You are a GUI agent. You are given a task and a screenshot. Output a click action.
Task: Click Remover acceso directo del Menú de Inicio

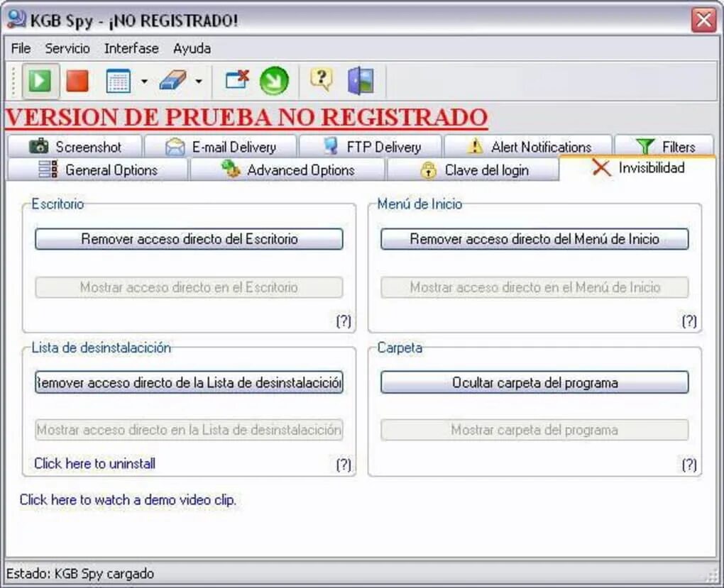(x=534, y=239)
